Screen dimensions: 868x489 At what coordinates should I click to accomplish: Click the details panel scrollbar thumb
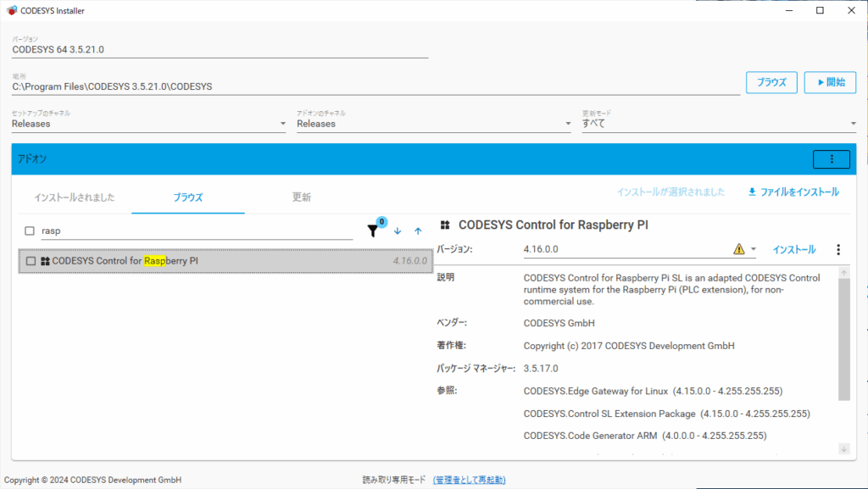click(844, 338)
